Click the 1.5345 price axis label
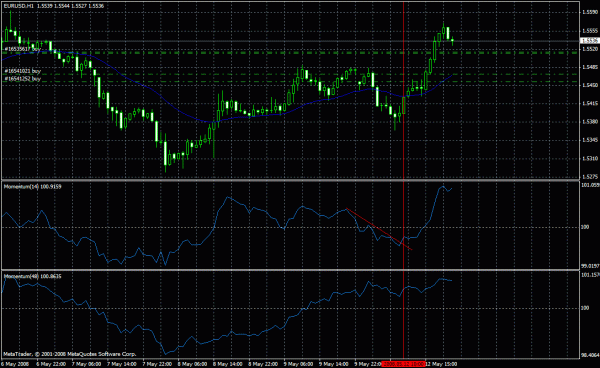 pos(590,140)
